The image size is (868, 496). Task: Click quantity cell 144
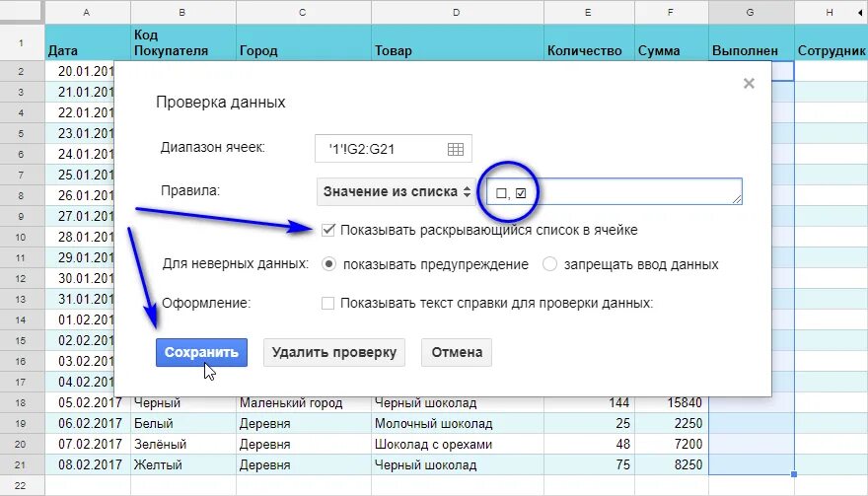pos(589,402)
